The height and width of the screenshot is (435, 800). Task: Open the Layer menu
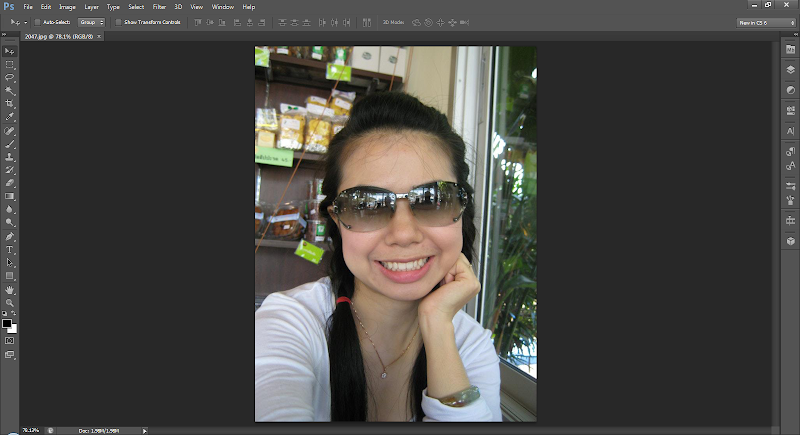(91, 7)
